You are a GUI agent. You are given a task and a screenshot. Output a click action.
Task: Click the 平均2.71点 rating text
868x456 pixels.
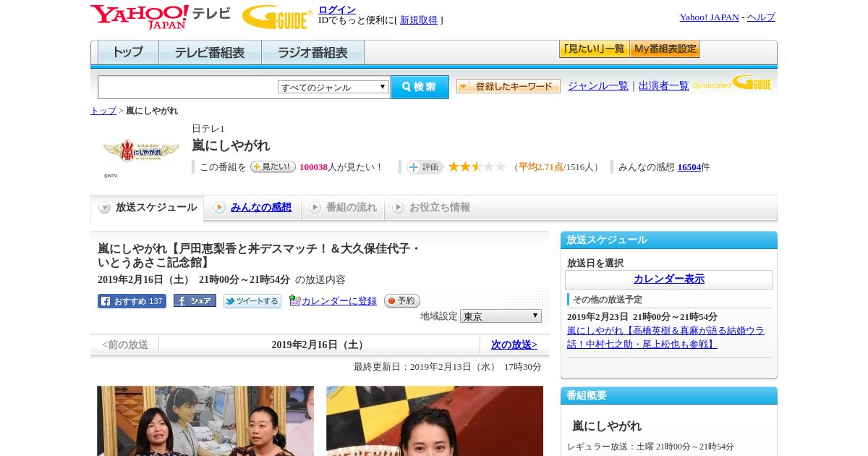tap(541, 167)
